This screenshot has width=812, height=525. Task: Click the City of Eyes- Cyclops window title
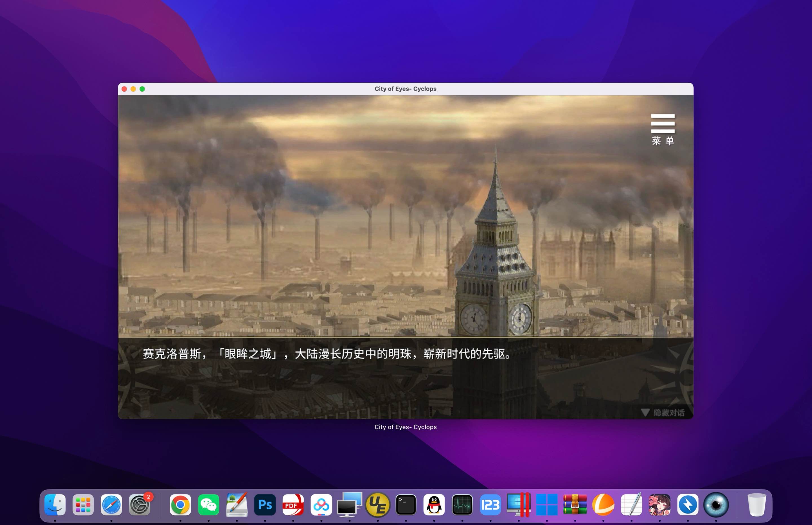pyautogui.click(x=406, y=89)
